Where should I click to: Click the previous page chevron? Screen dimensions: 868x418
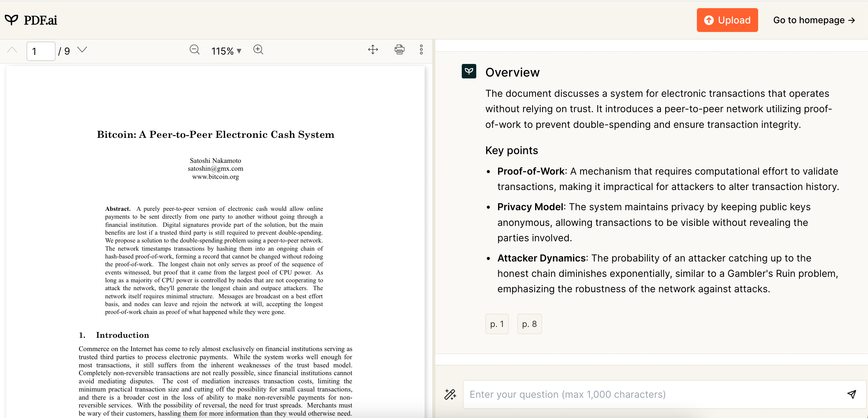tap(12, 49)
